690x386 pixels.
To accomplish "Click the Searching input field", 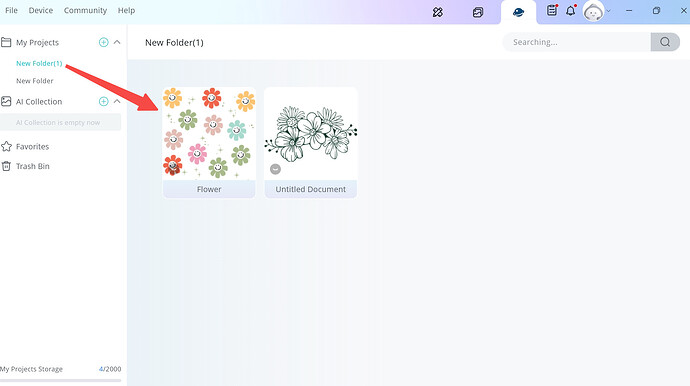I will pos(576,42).
